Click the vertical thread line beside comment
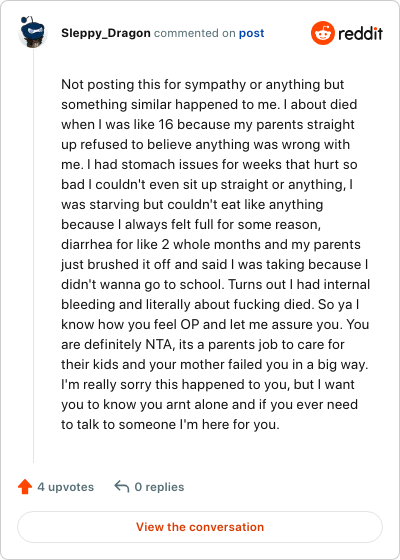This screenshot has height=560, width=400. coord(34,255)
